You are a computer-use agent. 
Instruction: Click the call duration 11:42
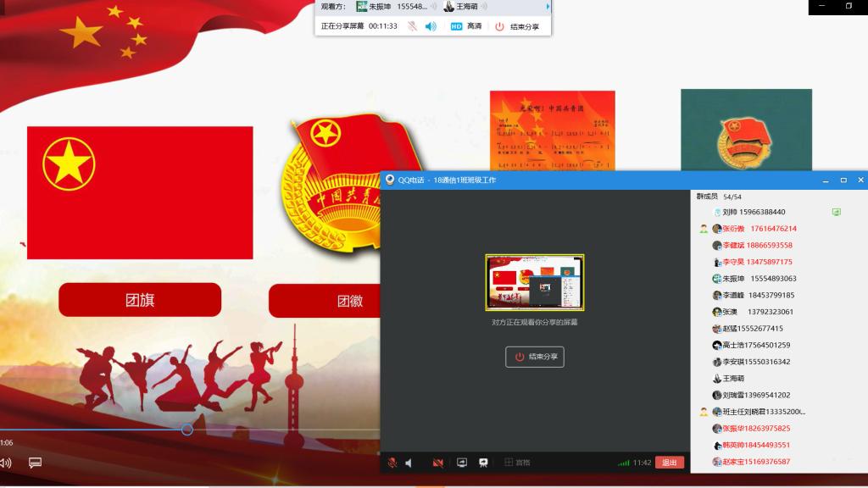click(643, 463)
